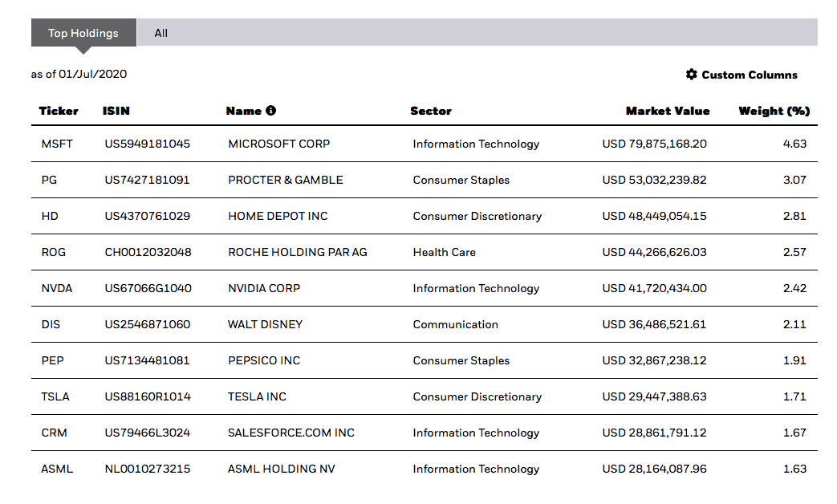Click the info icon next to Name
This screenshot has height=504, width=837.
271,111
